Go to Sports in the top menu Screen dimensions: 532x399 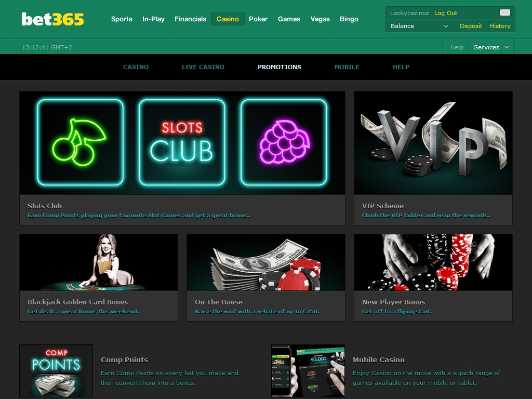pyautogui.click(x=122, y=19)
